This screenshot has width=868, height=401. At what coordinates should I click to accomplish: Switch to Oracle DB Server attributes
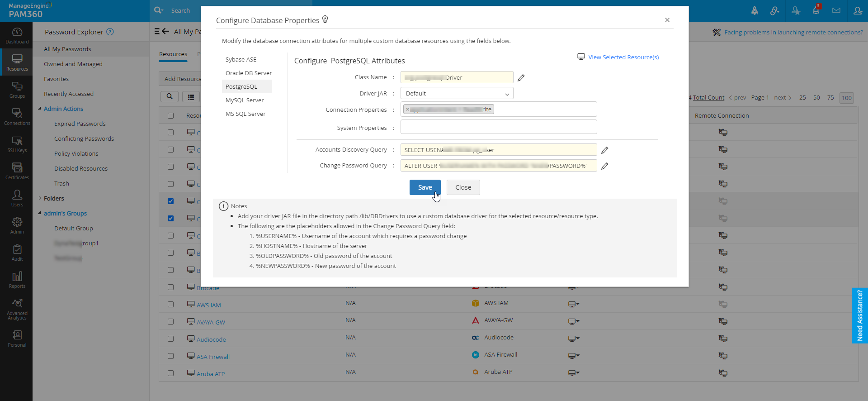(249, 73)
